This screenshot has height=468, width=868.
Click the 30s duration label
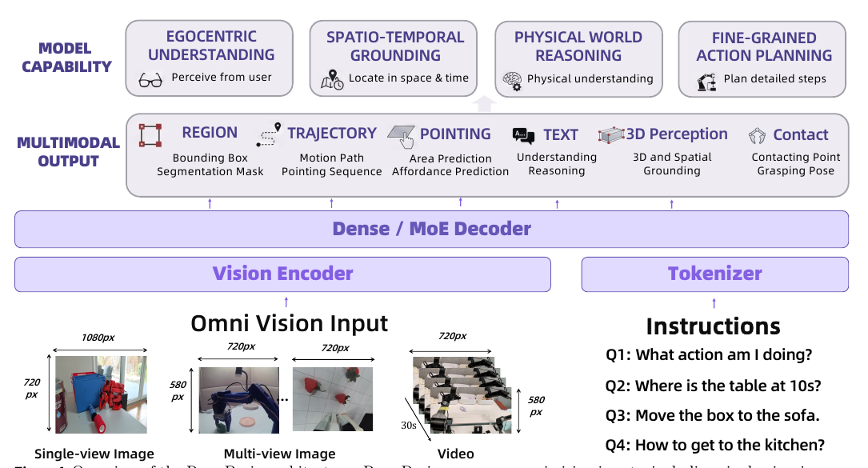tap(409, 426)
